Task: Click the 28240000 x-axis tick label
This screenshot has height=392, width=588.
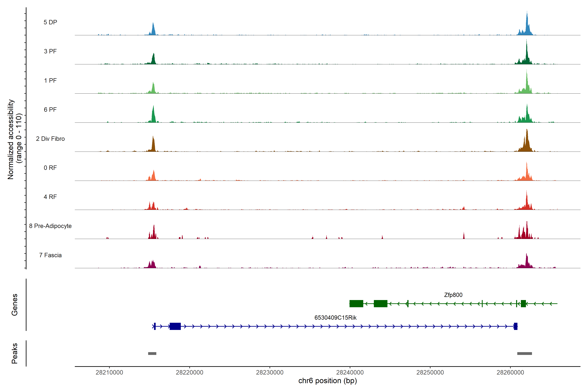Action: pos(350,373)
